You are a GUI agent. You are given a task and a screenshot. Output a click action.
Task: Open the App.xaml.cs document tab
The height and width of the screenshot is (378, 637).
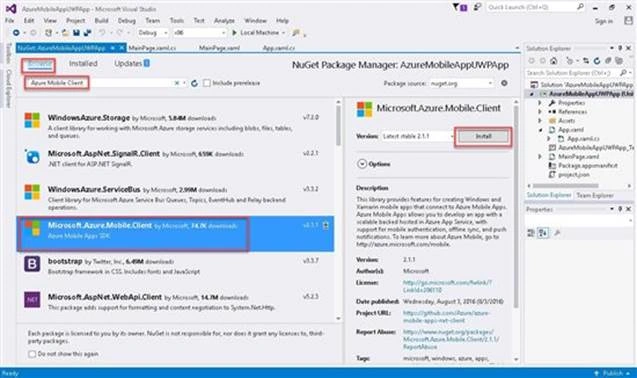pos(279,48)
